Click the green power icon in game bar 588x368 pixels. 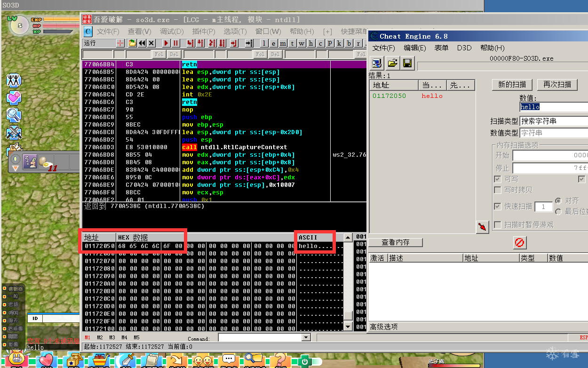click(305, 361)
